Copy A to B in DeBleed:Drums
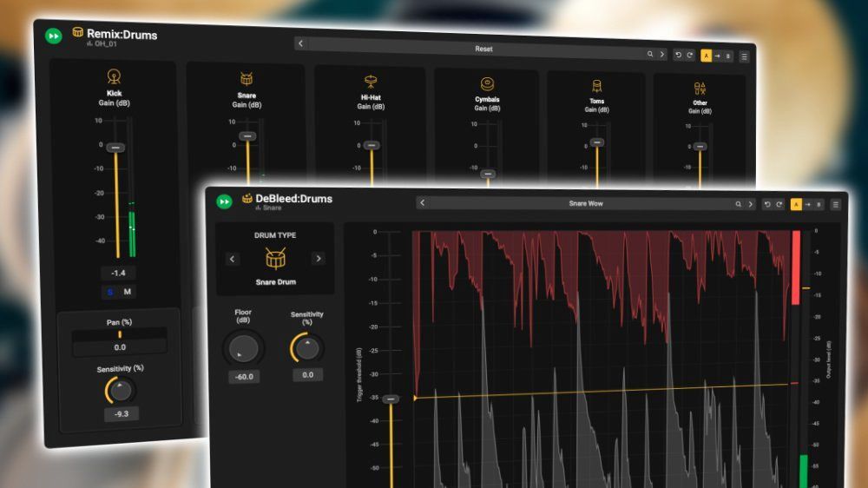 click(807, 204)
